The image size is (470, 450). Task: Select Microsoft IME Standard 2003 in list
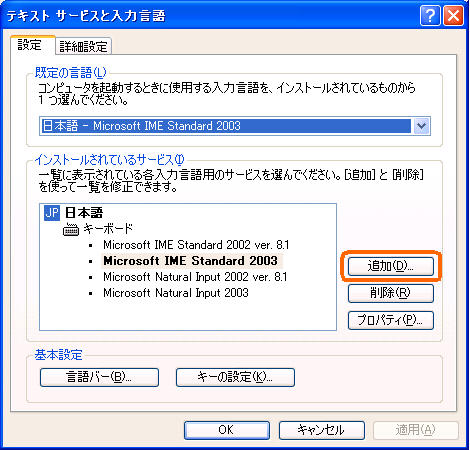[x=191, y=261]
